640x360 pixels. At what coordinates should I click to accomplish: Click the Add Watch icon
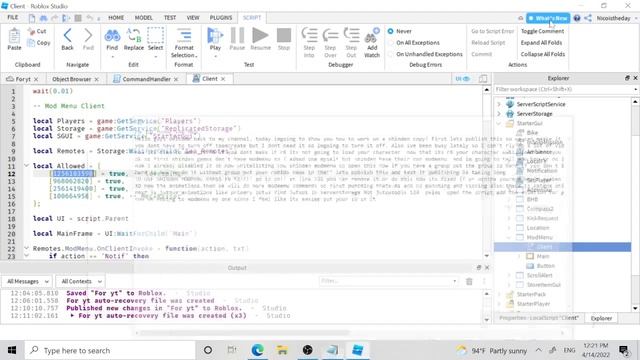pos(372,36)
